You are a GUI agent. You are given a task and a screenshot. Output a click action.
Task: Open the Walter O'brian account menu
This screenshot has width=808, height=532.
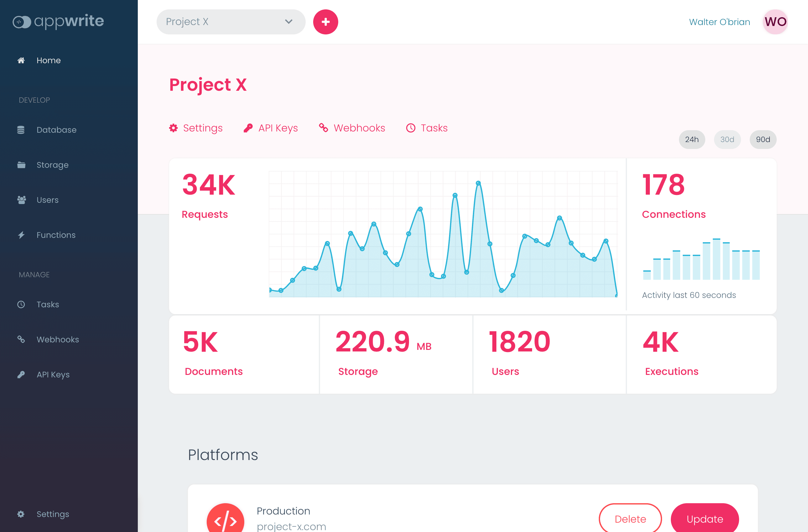719,22
